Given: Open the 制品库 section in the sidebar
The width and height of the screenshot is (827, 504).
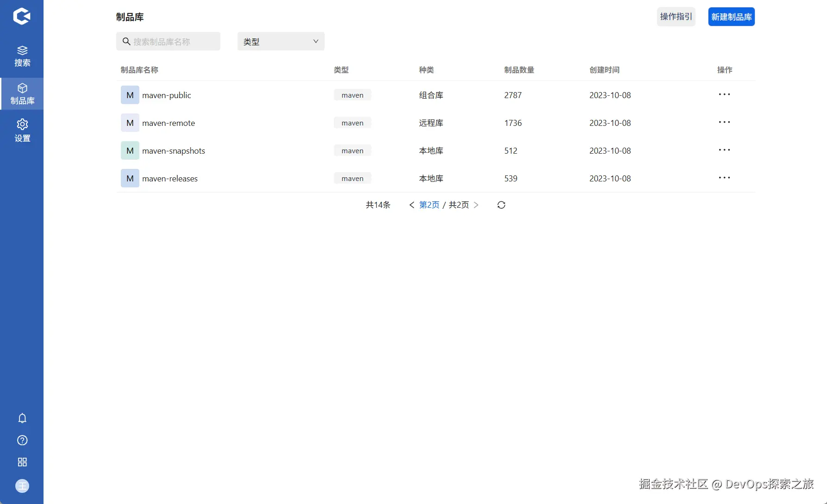Looking at the screenshot, I should pos(22,94).
